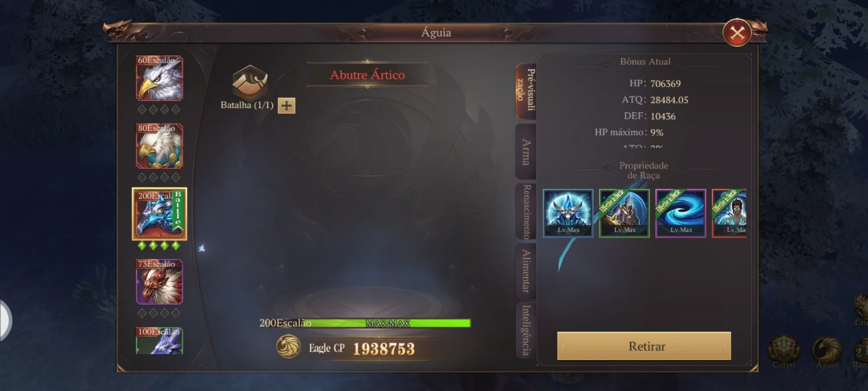This screenshot has height=391, width=868.
Task: Open the first race property skill icon
Action: (568, 213)
